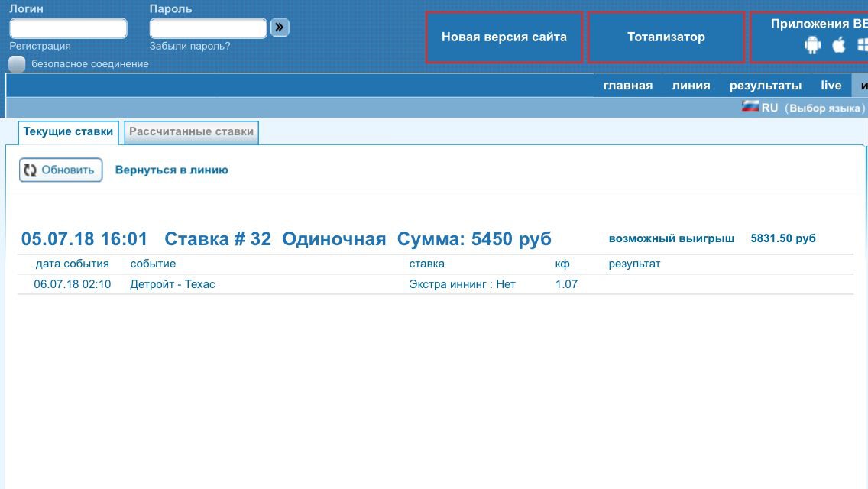868x489 pixels.
Task: Open the результаты menu item
Action: [x=765, y=86]
